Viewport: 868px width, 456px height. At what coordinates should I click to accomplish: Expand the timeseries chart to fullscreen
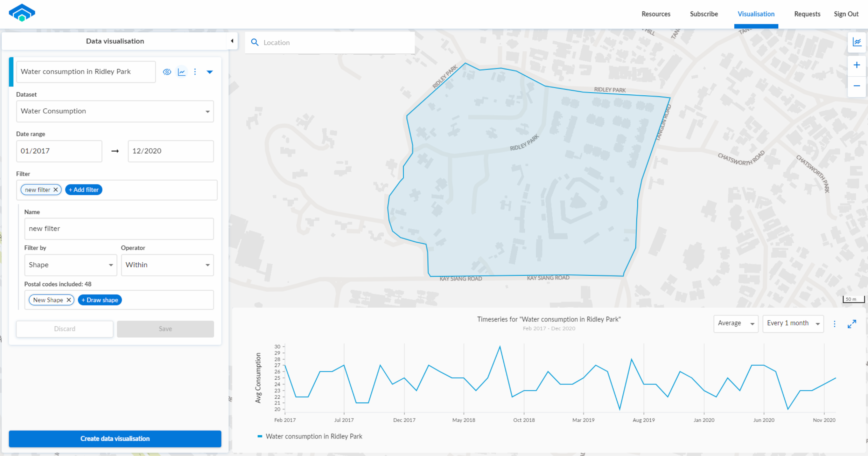[x=852, y=324]
